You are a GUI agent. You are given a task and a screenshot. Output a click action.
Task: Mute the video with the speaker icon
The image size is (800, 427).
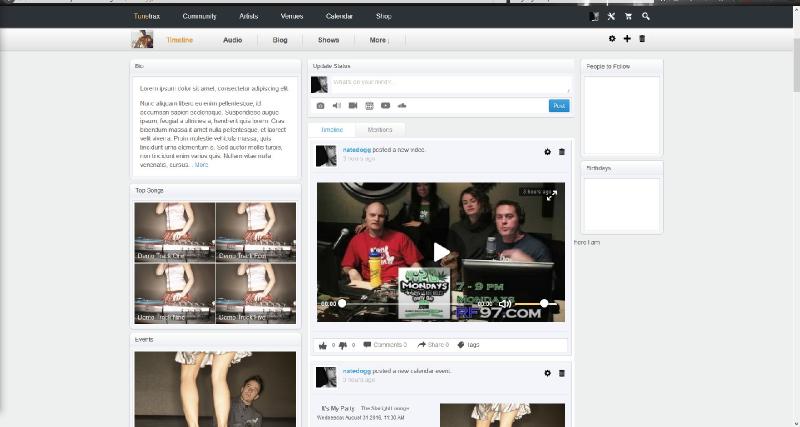505,303
